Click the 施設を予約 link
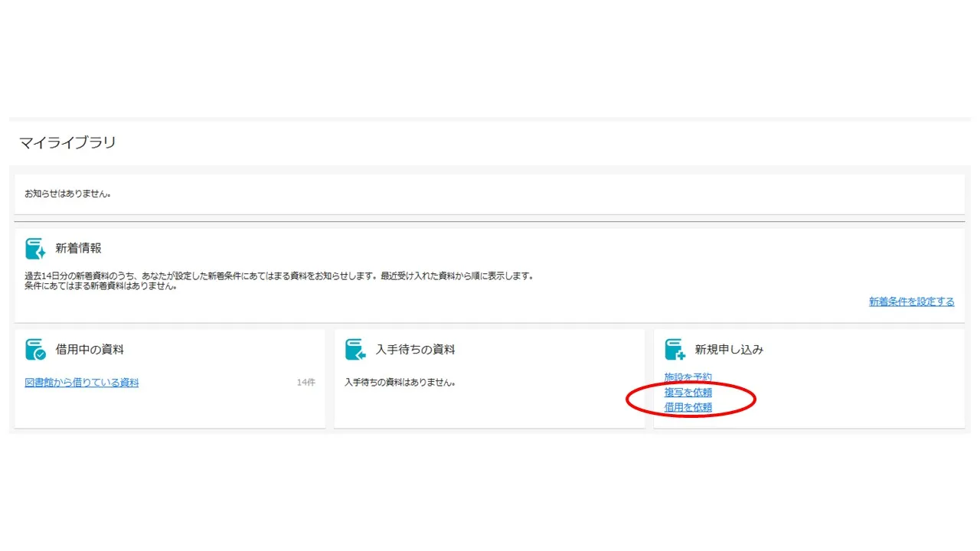980x551 pixels. point(688,377)
